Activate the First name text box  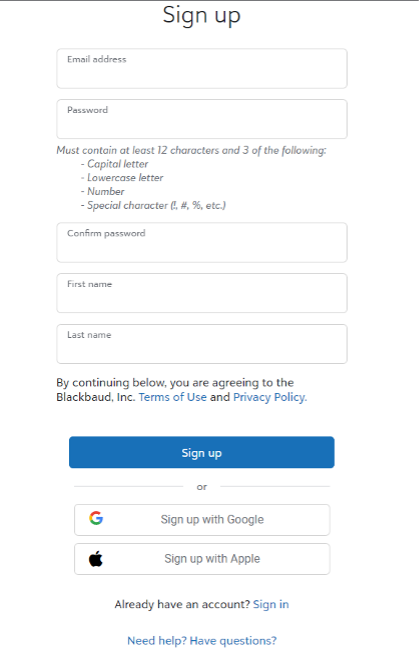click(x=202, y=293)
